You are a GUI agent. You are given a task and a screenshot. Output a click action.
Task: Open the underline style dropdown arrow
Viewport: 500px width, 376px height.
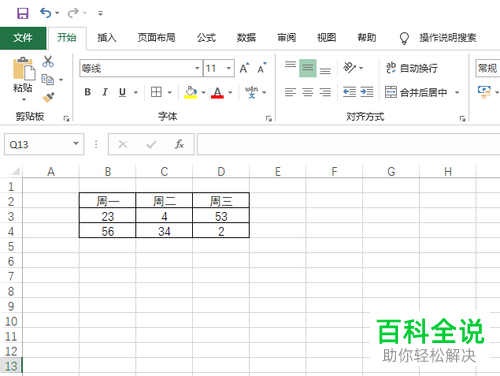coord(136,92)
